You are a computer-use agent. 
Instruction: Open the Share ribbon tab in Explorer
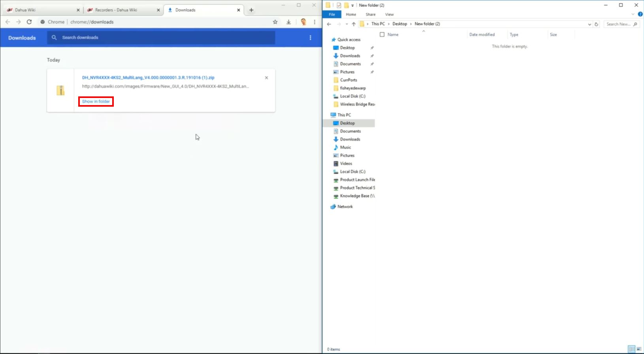(x=371, y=14)
